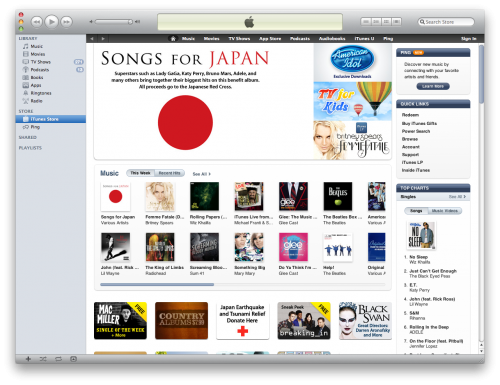Click the Previous track button
500x385 pixels.
tap(37, 22)
